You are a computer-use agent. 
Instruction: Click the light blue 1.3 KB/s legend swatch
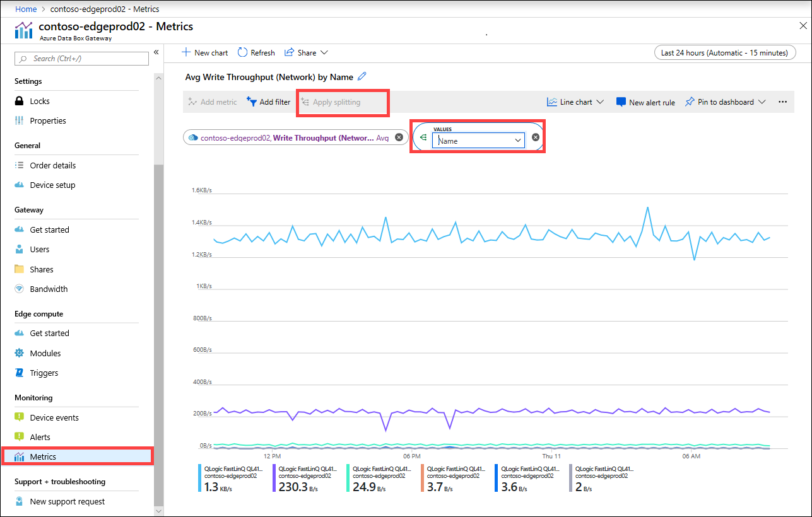point(200,479)
